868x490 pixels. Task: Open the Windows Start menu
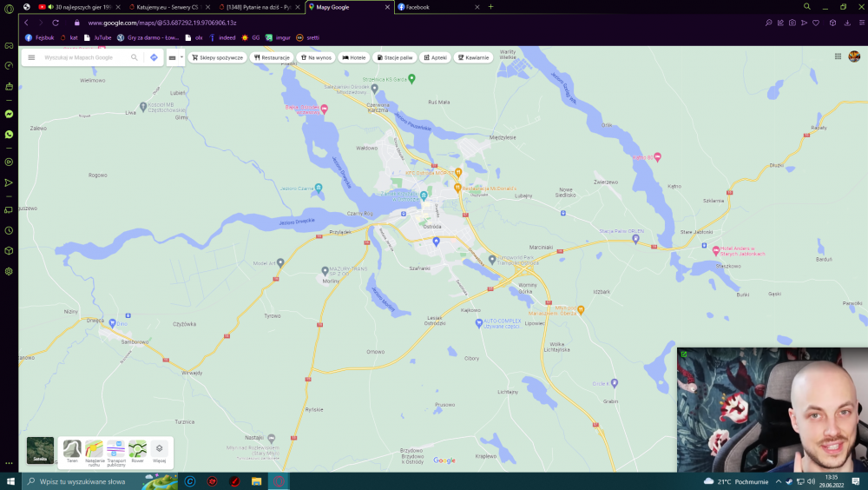10,481
